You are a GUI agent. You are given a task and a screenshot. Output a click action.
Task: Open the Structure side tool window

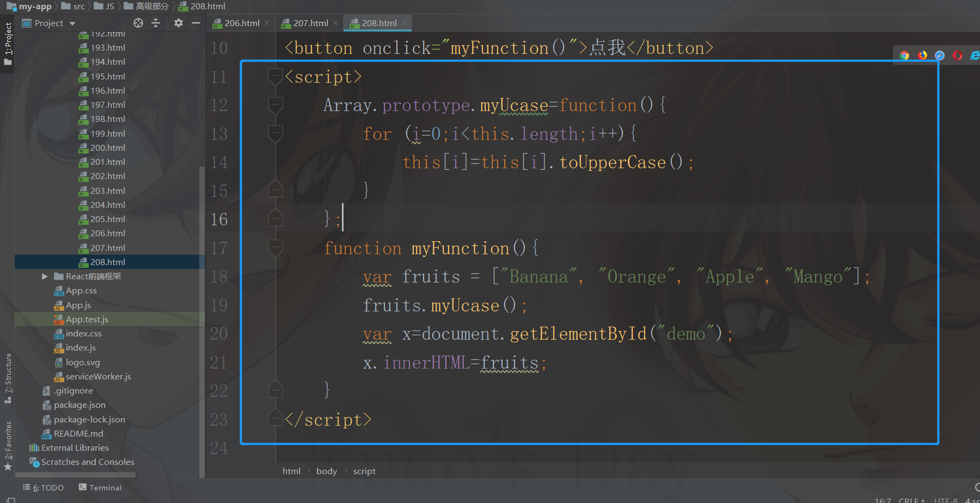pos(8,378)
